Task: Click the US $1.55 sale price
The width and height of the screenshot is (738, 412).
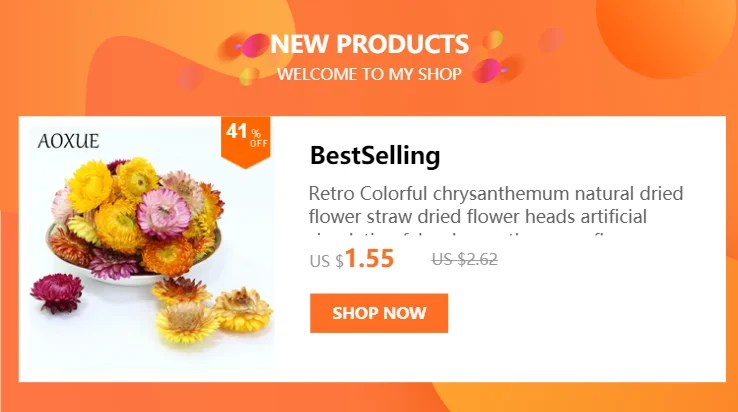Action: click(x=352, y=259)
